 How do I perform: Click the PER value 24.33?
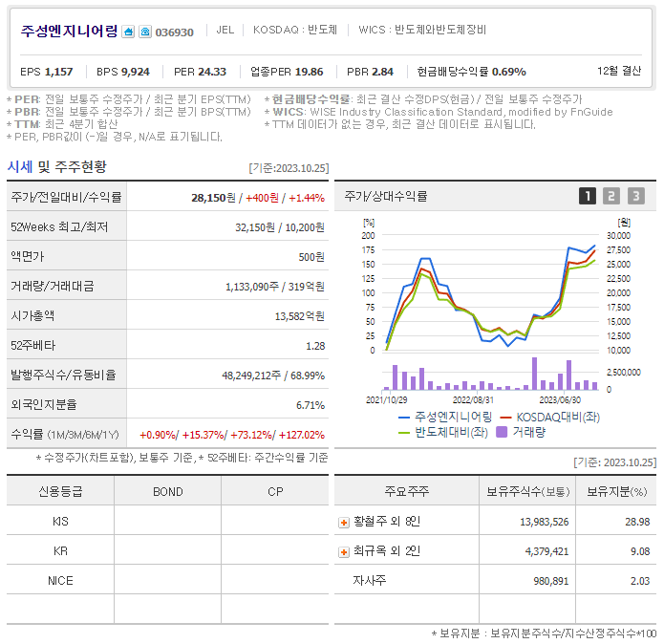coord(212,72)
